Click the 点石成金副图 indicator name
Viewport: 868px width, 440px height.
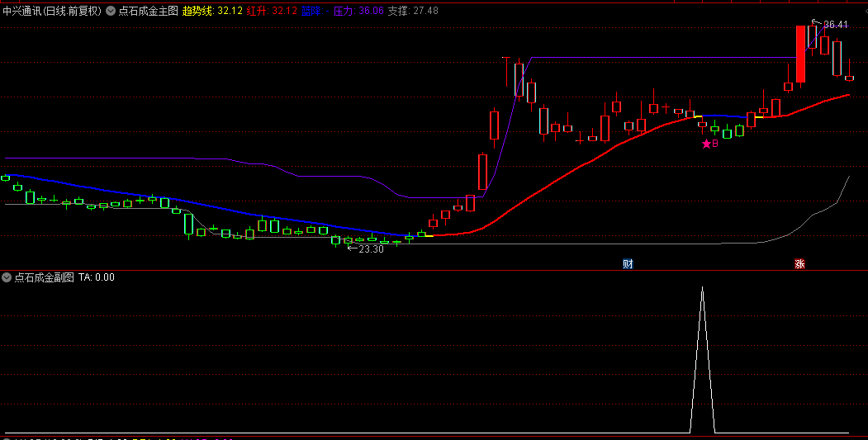click(45, 277)
